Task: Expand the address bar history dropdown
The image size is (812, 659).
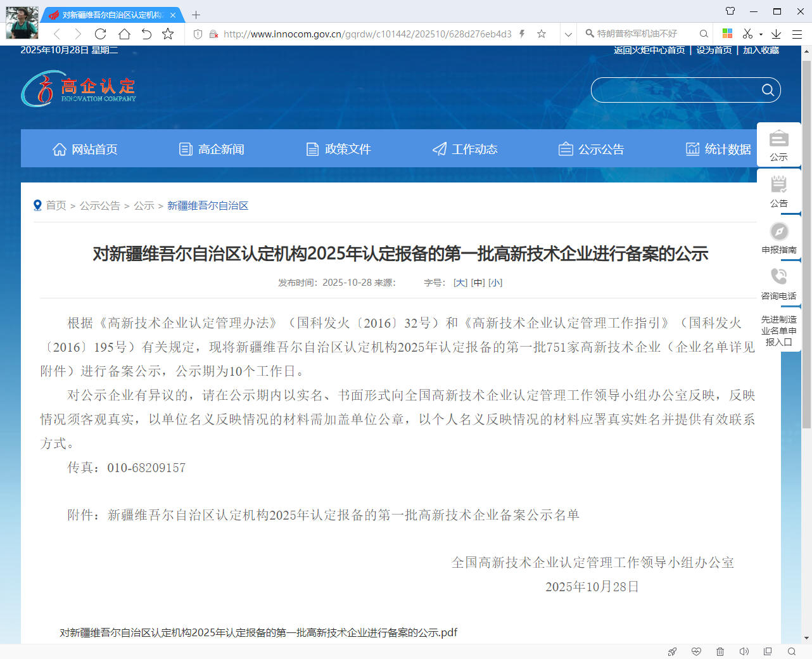Action: 568,34
